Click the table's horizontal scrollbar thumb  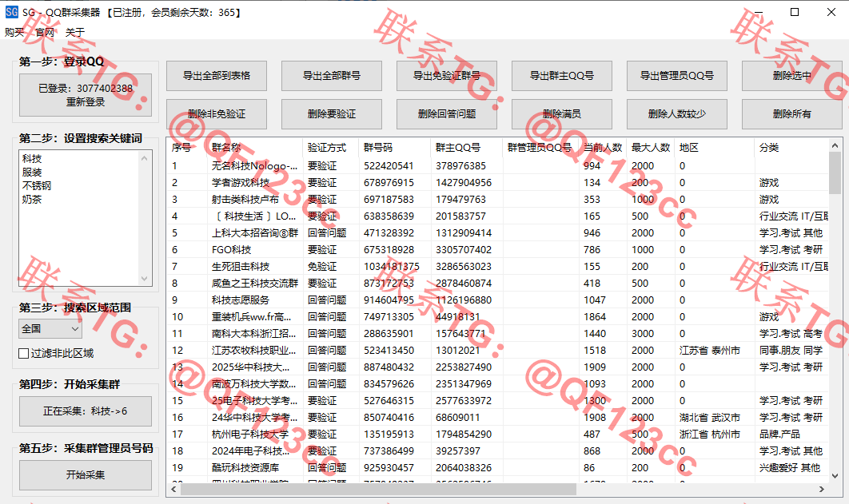pos(378,490)
